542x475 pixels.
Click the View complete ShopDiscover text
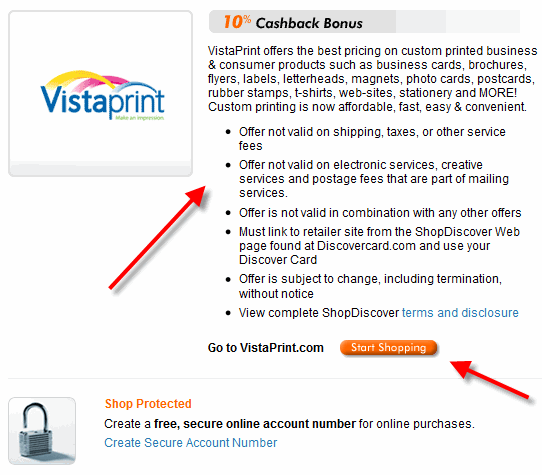319,313
